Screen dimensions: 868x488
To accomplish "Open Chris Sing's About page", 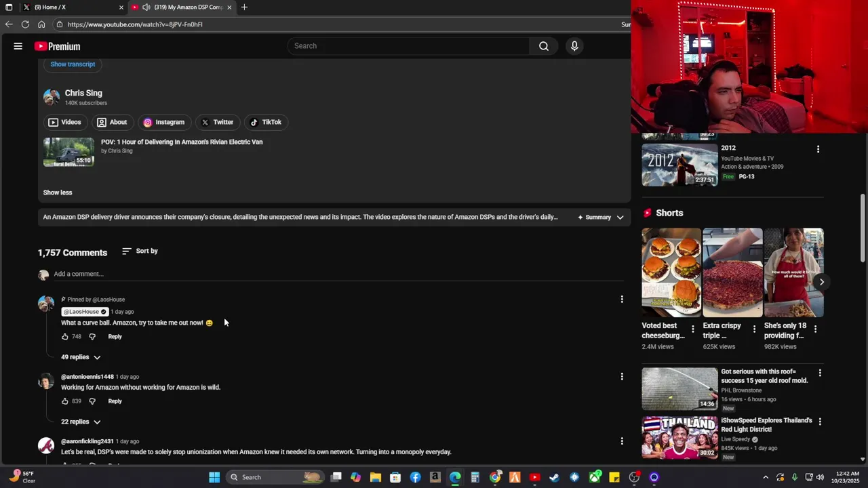I will [112, 123].
